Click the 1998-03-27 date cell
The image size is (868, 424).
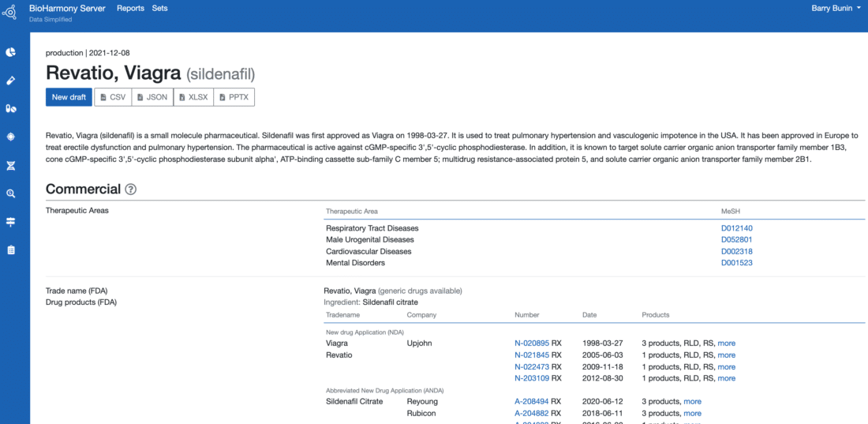click(603, 343)
